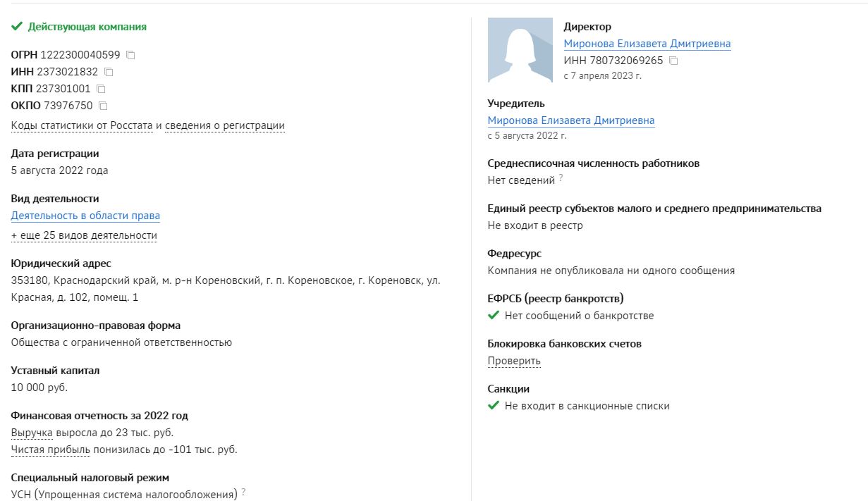Copy the КПП code

click(101, 89)
